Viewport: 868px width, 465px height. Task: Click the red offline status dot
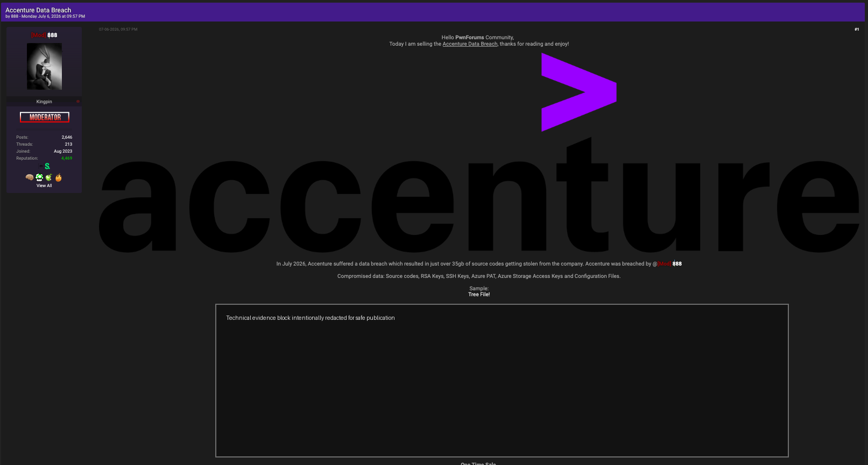(x=78, y=101)
